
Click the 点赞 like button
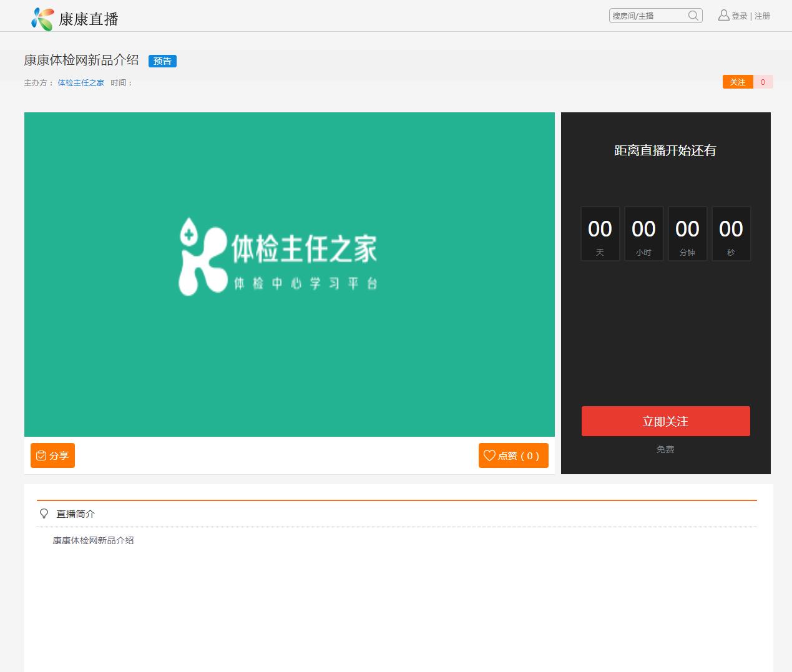pyautogui.click(x=514, y=455)
